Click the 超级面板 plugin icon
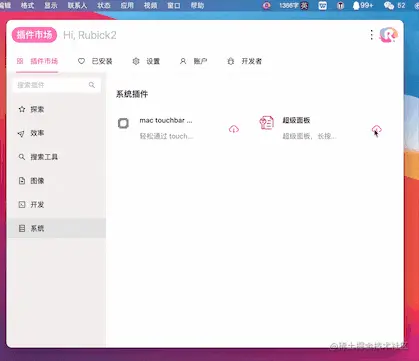The height and width of the screenshot is (361, 419). pos(267,123)
